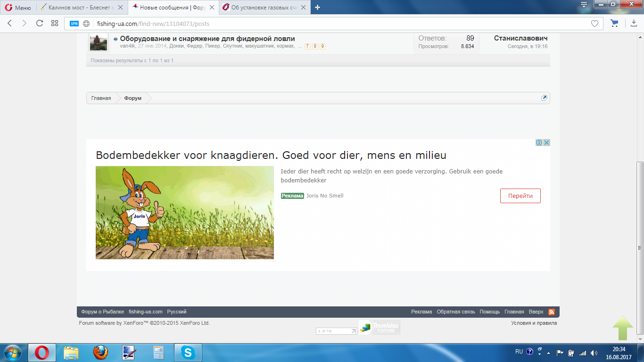
Task: Click the Перейти button in the ad
Action: click(520, 196)
